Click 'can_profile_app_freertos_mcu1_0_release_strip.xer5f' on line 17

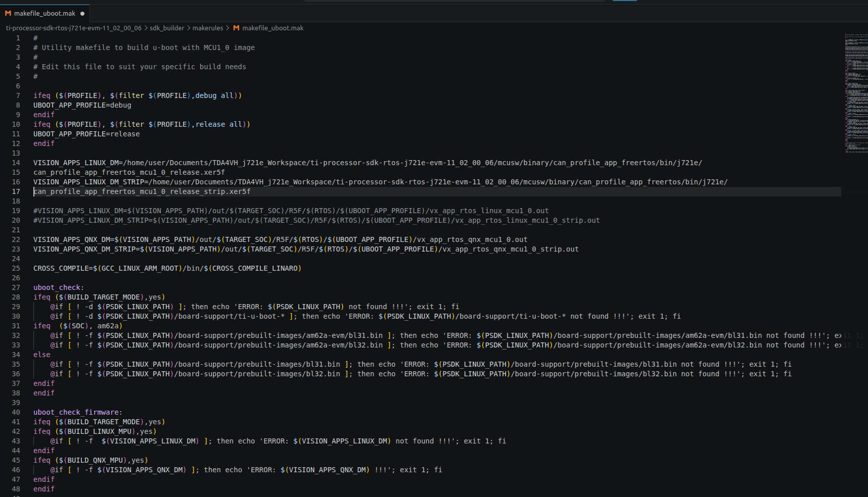(x=142, y=192)
